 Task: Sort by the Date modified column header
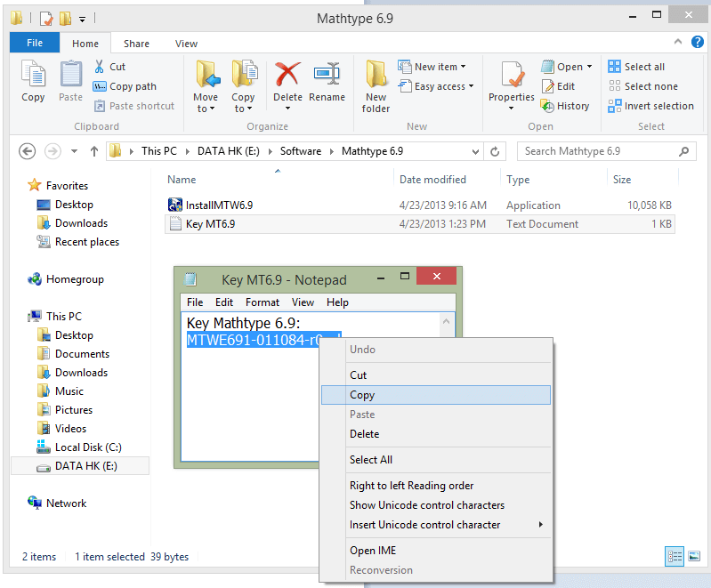(x=432, y=180)
